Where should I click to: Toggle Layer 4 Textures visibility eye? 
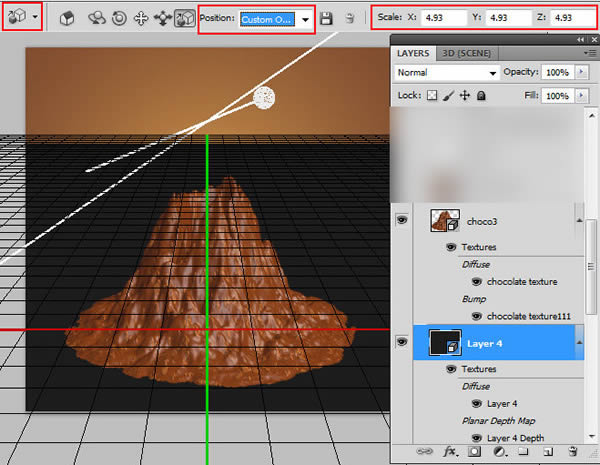(451, 369)
